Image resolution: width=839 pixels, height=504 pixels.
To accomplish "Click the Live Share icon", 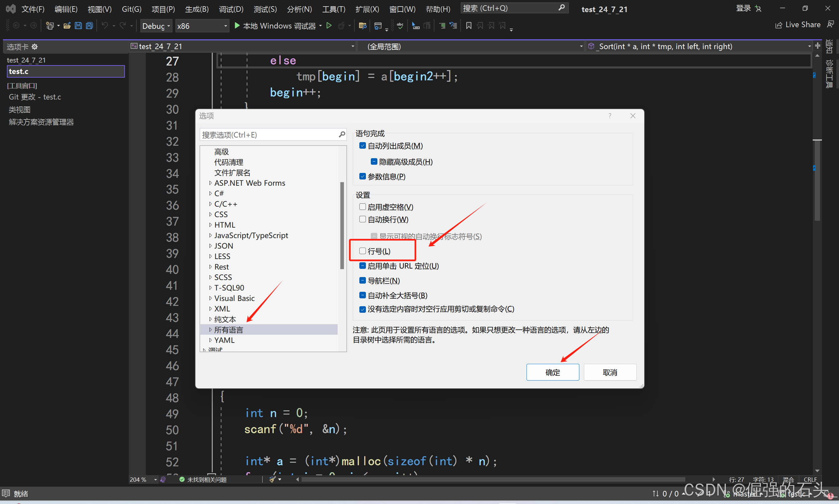I will (778, 25).
